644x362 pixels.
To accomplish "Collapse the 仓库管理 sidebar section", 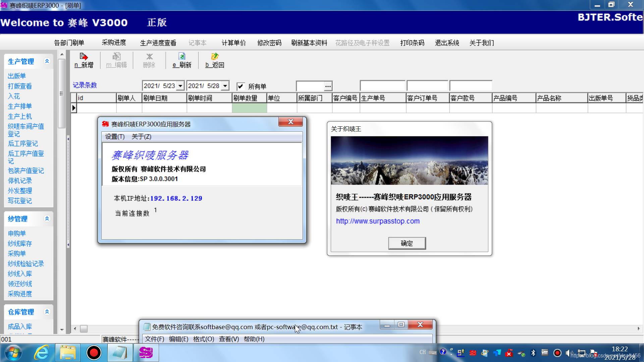I will 47,312.
